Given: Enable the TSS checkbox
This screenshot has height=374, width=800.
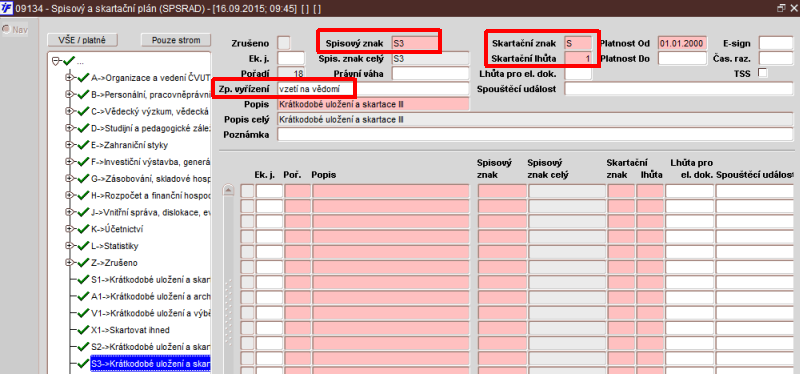Looking at the screenshot, I should pos(763,73).
